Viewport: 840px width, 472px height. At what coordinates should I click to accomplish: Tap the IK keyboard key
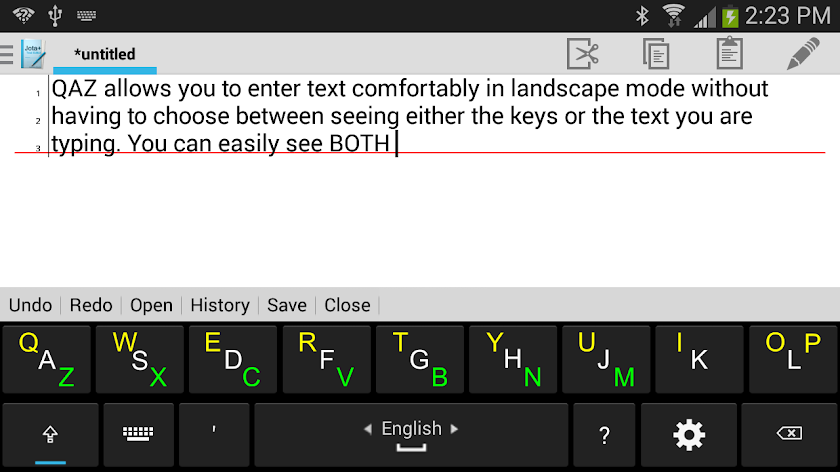(x=700, y=359)
